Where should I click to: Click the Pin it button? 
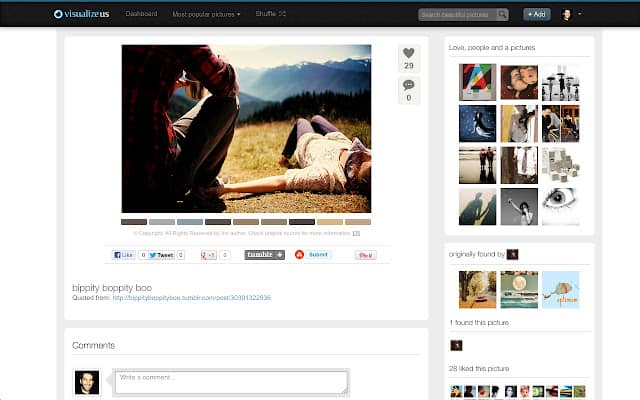(366, 256)
